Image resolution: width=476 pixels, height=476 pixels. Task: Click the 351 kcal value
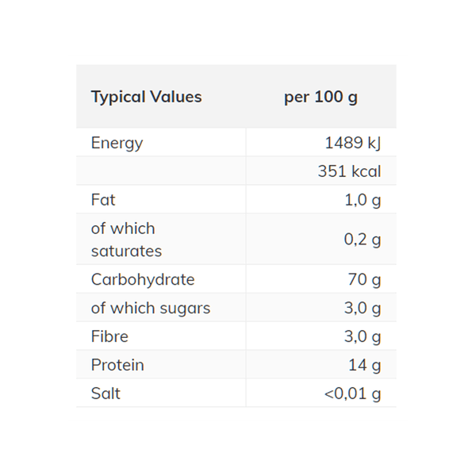[x=349, y=171]
